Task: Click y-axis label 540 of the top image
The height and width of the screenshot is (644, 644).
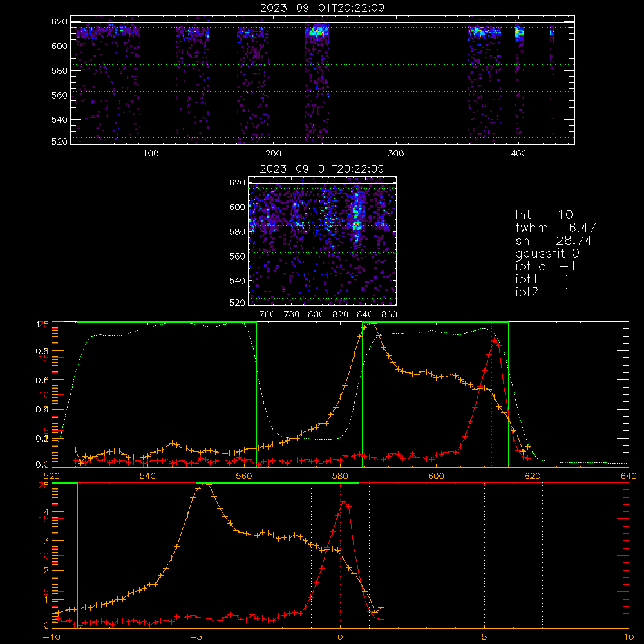Action: pos(59,120)
